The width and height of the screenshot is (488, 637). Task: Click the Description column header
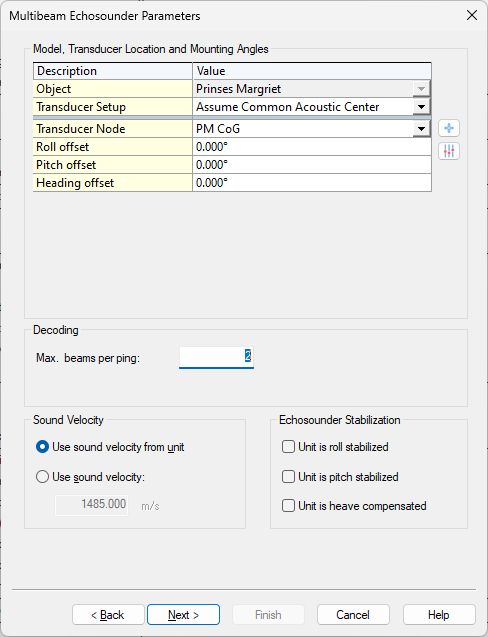tap(113, 71)
